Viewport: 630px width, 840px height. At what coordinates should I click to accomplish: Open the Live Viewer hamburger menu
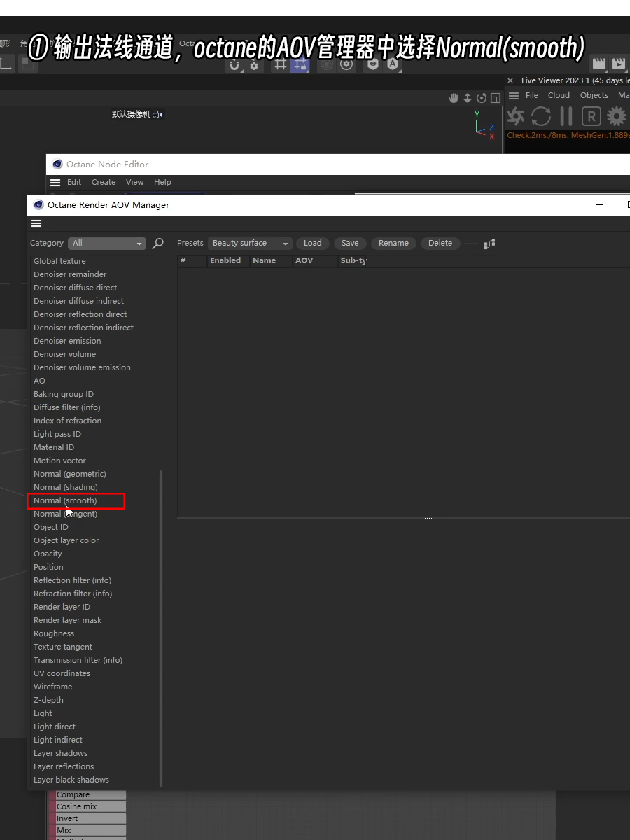[x=514, y=95]
